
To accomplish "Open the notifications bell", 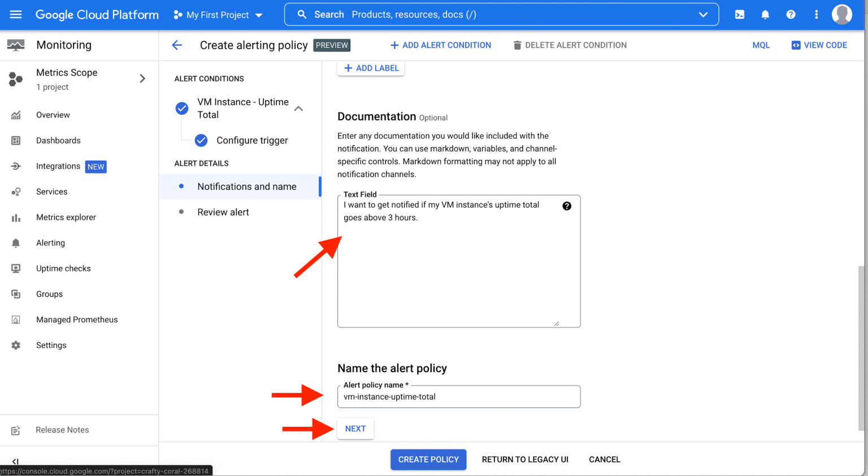I will 765,15.
